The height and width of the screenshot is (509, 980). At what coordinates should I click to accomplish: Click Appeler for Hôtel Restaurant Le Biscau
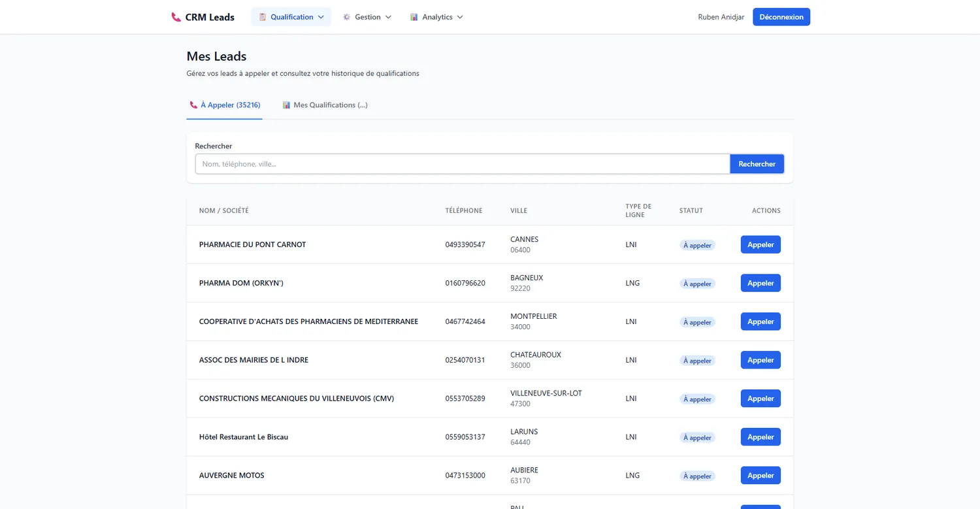[x=760, y=437]
